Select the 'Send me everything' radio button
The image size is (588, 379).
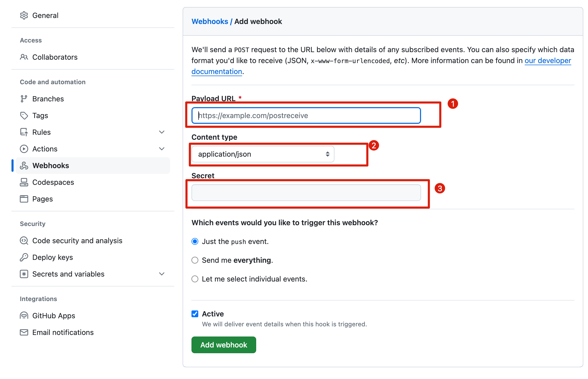pos(195,260)
